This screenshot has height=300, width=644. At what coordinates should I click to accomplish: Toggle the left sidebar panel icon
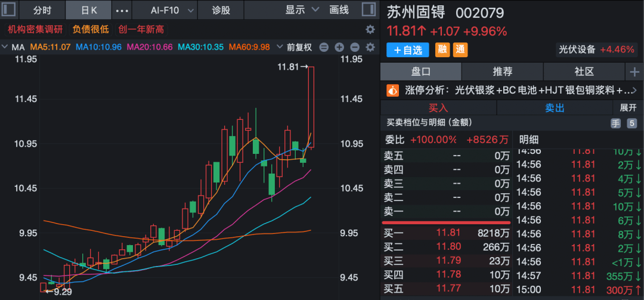(x=9, y=10)
